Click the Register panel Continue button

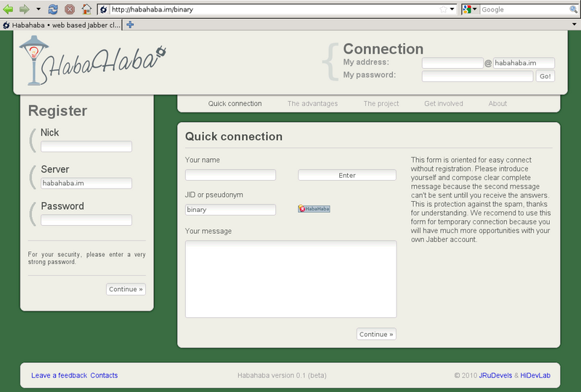click(x=126, y=289)
